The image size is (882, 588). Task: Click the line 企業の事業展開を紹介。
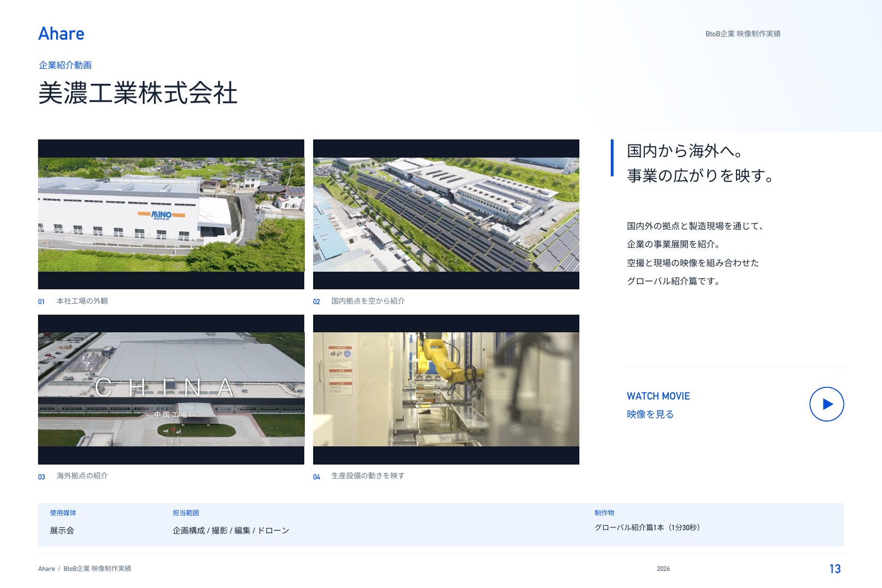coord(674,244)
